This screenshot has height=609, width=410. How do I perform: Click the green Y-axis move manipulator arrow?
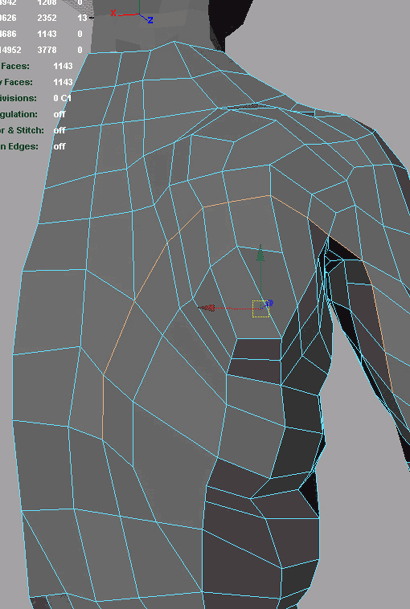pos(261,253)
